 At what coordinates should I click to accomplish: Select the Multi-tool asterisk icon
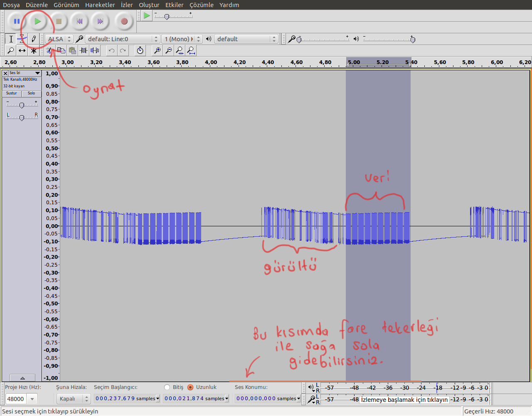(x=33, y=51)
